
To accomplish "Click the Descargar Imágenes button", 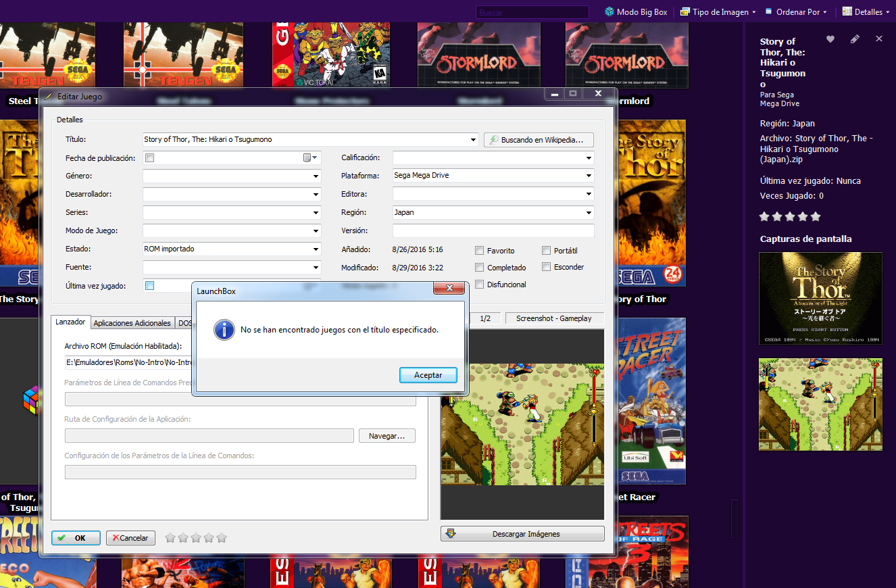I will 522,534.
